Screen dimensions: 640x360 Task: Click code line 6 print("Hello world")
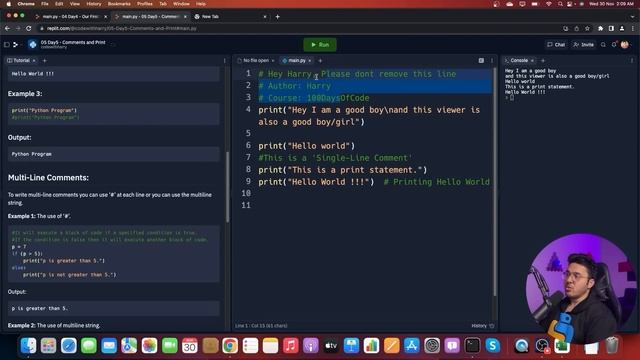pos(307,146)
